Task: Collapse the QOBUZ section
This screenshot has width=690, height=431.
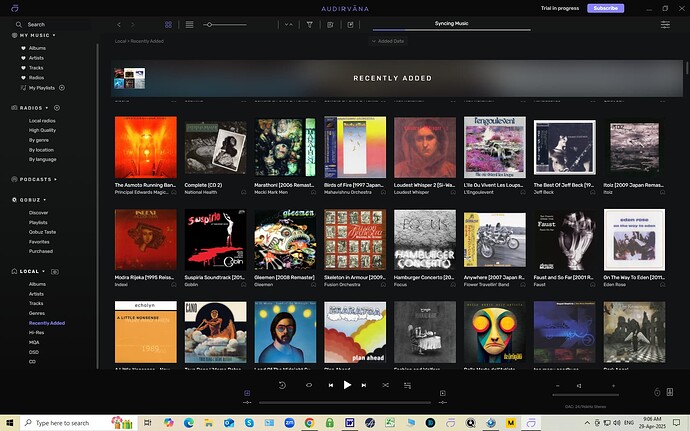Action: [x=44, y=200]
